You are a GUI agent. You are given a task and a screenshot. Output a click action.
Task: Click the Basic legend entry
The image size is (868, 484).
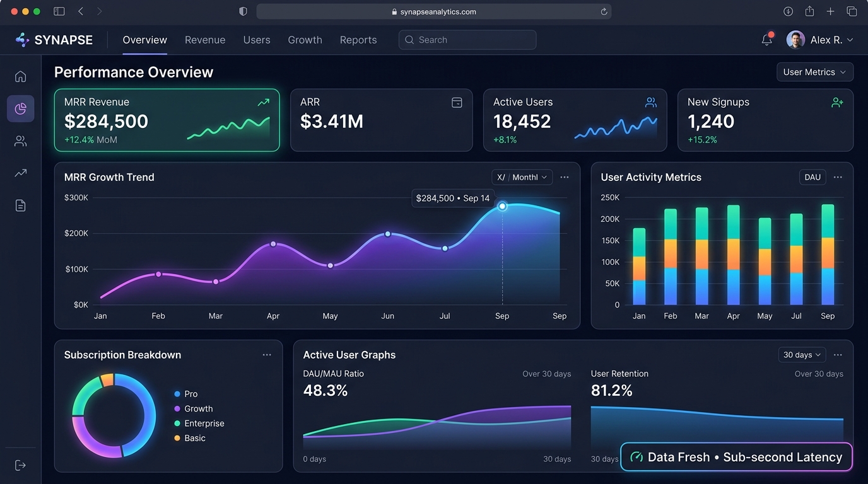click(x=190, y=438)
